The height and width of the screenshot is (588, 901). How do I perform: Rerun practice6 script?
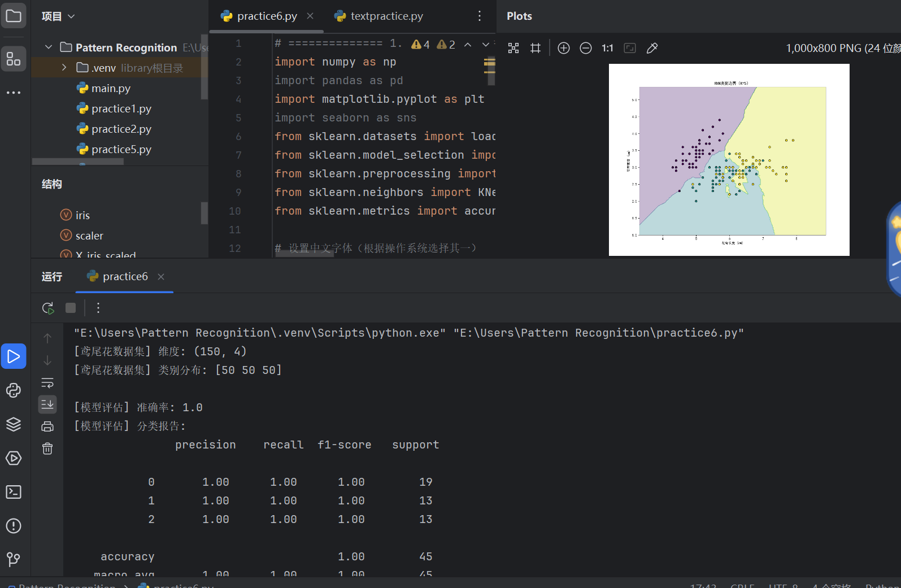48,308
